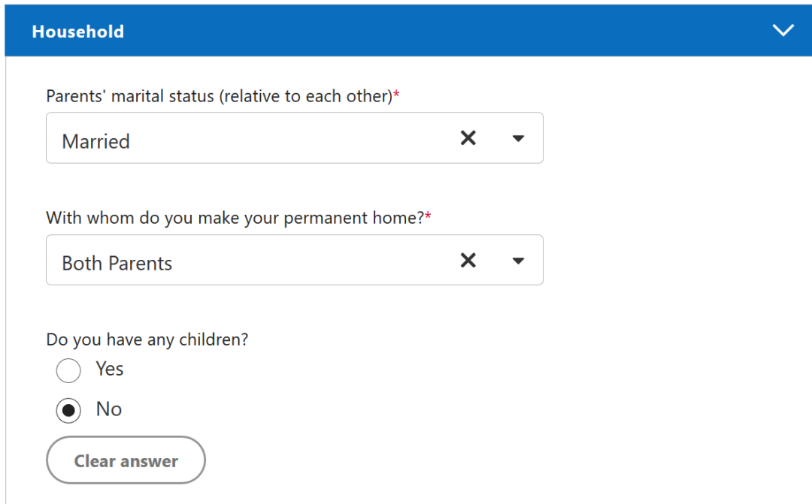Open the permanent home dropdown arrow
Image resolution: width=812 pixels, height=504 pixels.
[x=518, y=261]
